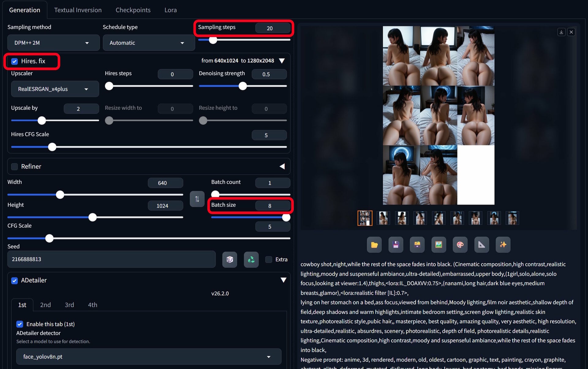This screenshot has height=369, width=588.
Task: Select the ADetailer 4th tab
Action: (x=92, y=305)
